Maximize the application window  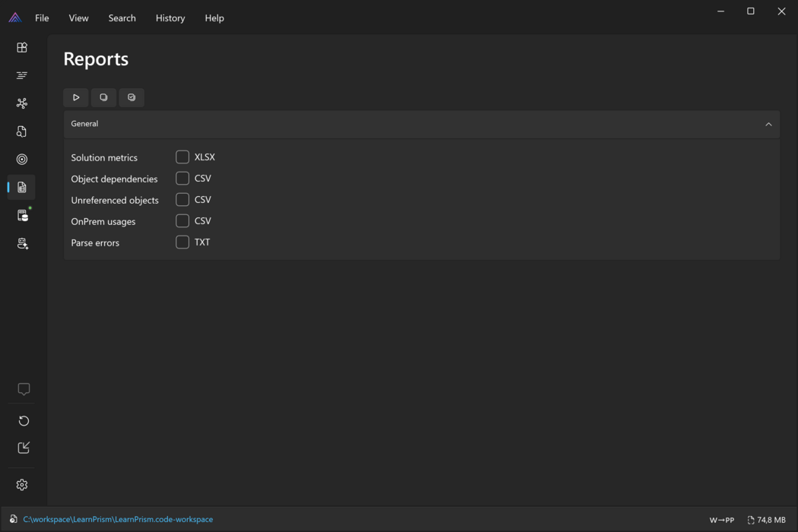[x=751, y=11]
